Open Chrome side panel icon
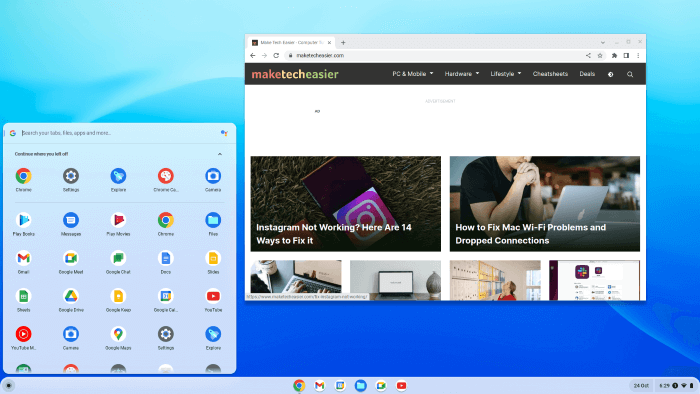The image size is (700, 394). (x=626, y=55)
